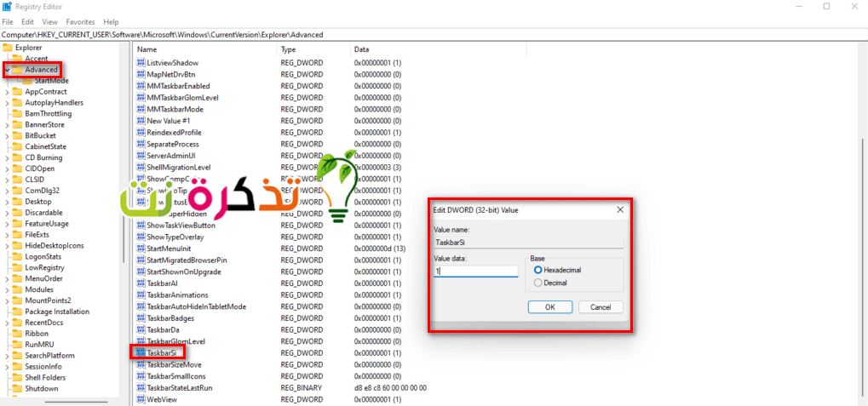Click the LogonStats folder icon in tree
The width and height of the screenshot is (868, 406).
pyautogui.click(x=16, y=257)
